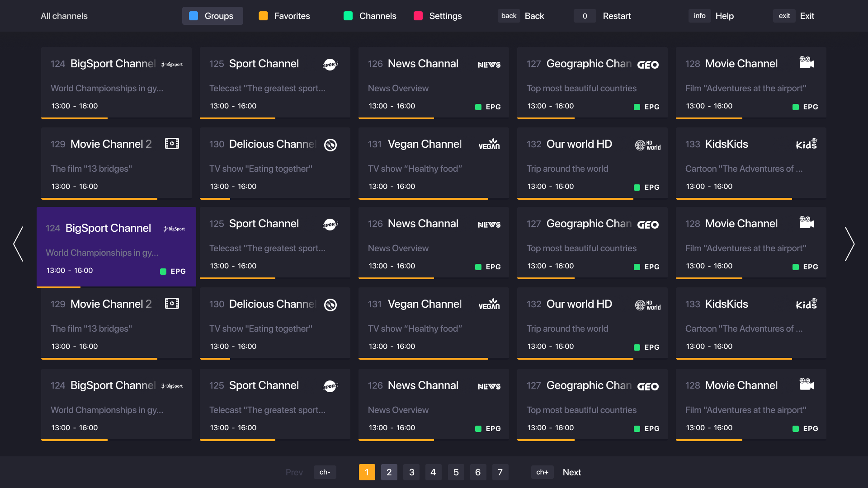This screenshot has height=488, width=868.
Task: Click the ch- key icon
Action: (x=325, y=472)
